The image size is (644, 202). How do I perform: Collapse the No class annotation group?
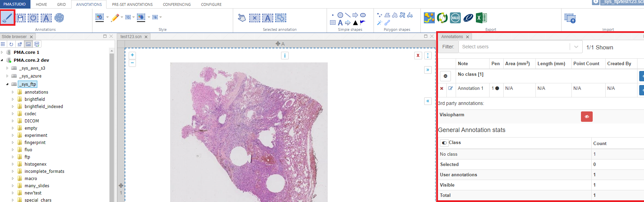pyautogui.click(x=445, y=76)
